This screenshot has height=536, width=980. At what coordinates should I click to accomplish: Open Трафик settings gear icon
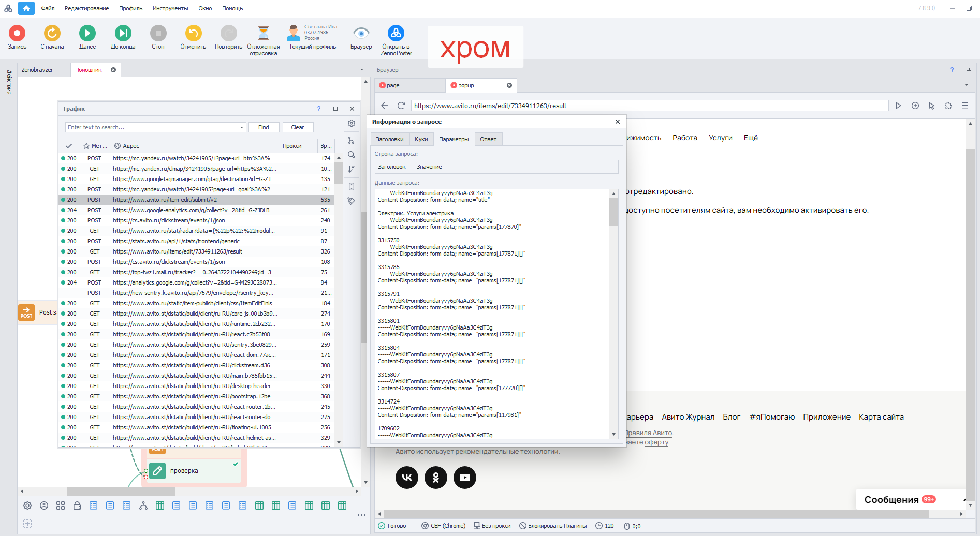coord(352,123)
